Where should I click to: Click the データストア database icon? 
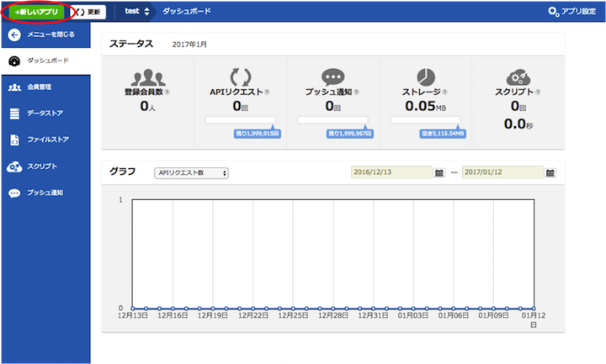pos(14,113)
